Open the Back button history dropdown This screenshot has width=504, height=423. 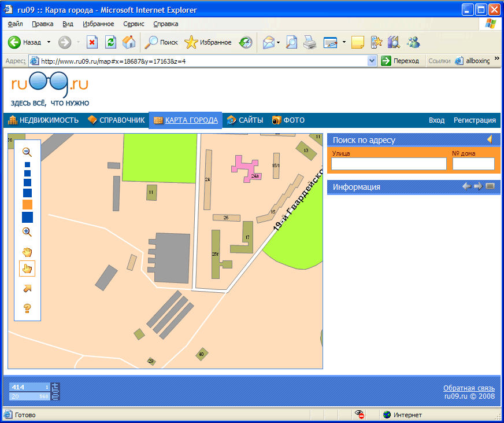(49, 42)
